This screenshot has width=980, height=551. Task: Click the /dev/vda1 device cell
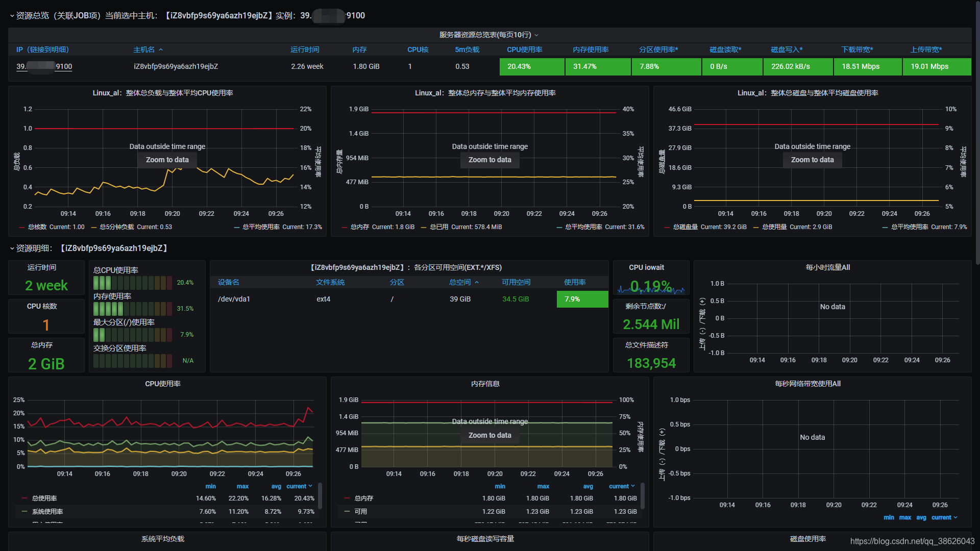point(234,299)
